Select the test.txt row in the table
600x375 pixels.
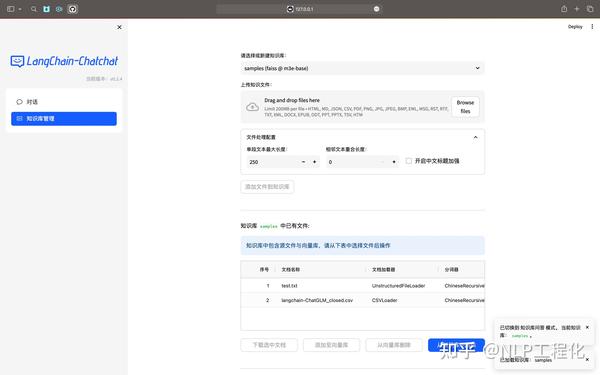[x=362, y=285]
